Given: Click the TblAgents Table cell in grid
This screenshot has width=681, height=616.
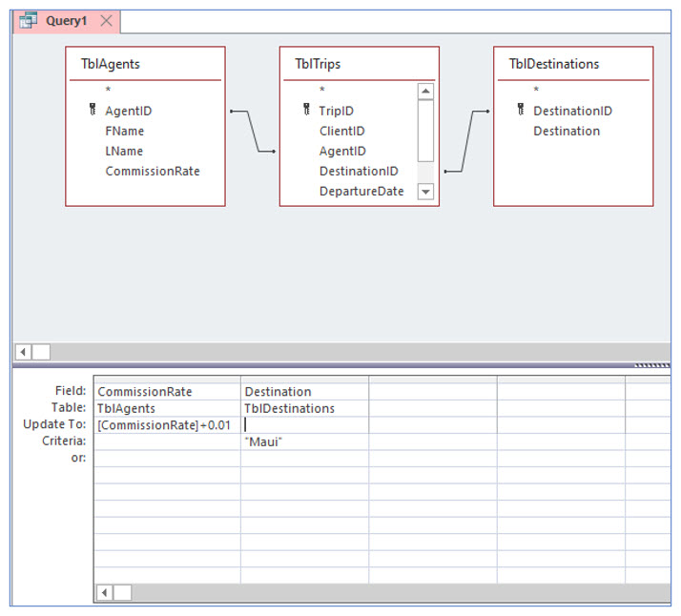Looking at the screenshot, I should point(167,408).
